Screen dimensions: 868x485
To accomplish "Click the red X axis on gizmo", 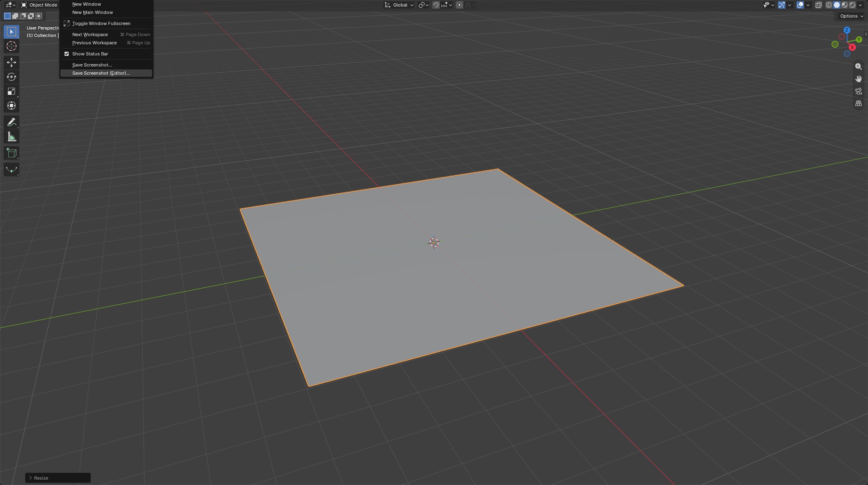I will [x=852, y=47].
